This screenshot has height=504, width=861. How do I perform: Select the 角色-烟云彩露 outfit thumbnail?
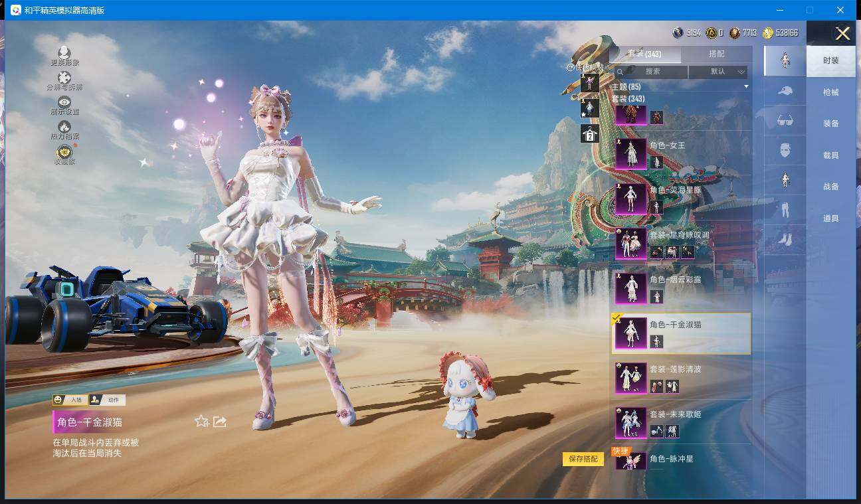pyautogui.click(x=630, y=288)
